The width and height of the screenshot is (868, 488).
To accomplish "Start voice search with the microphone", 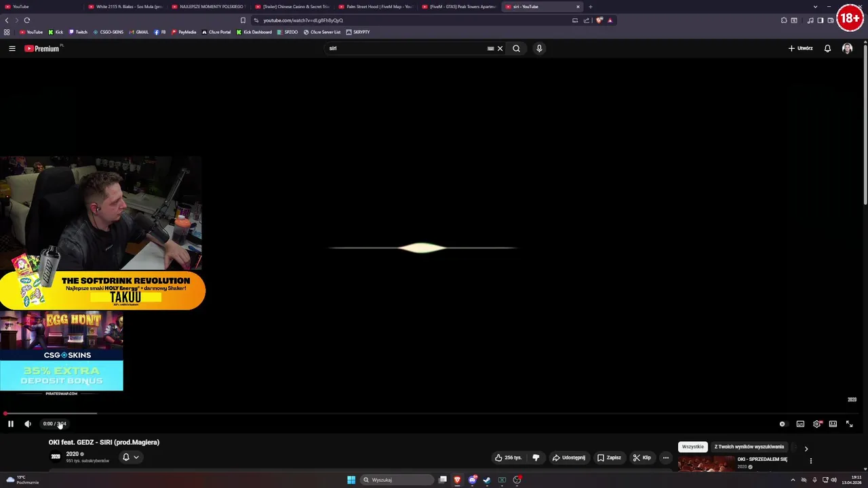I will 539,48.
